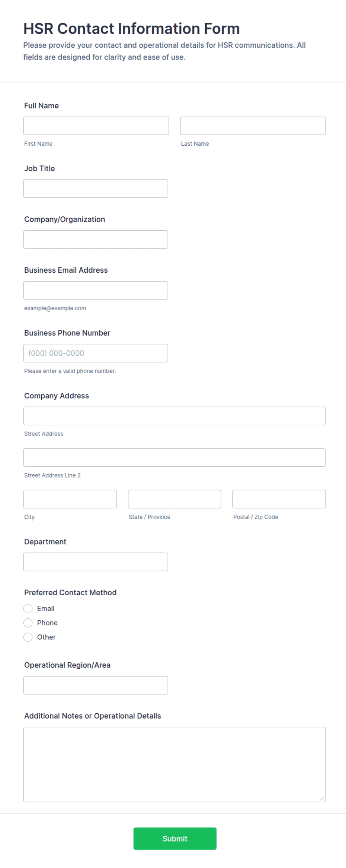The width and height of the screenshot is (346, 868).
Task: Select the Business Email Address field
Action: [x=96, y=290]
